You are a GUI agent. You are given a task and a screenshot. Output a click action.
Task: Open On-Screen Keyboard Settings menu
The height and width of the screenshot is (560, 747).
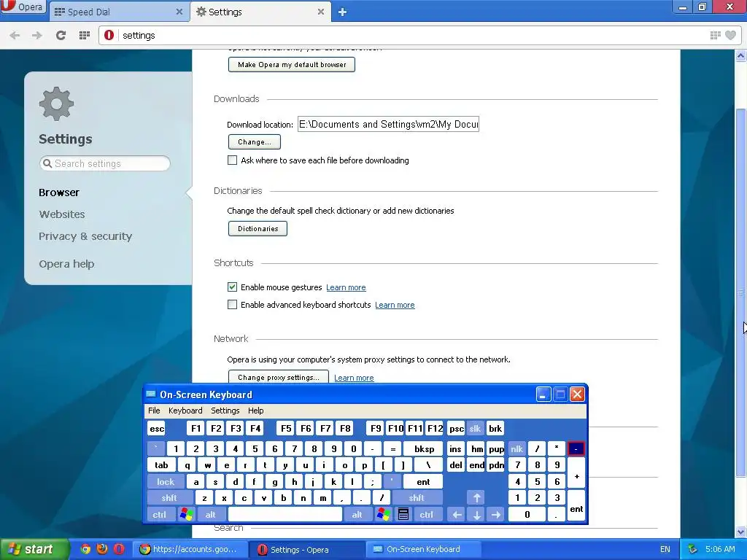point(225,411)
